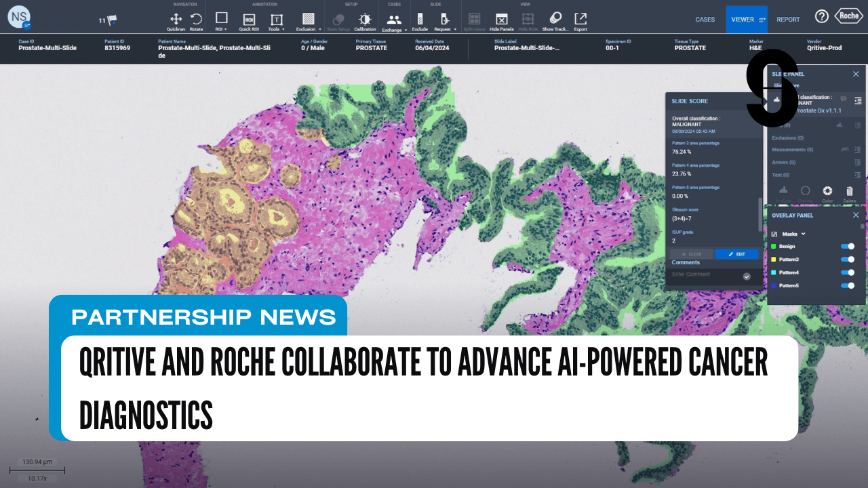Switch to the CASES tab
This screenshot has width=868, height=488.
(x=705, y=20)
